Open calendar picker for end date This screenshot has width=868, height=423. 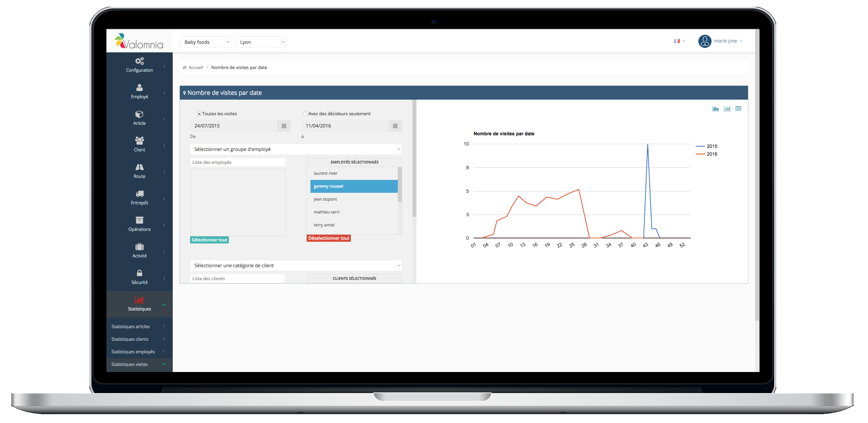click(395, 126)
